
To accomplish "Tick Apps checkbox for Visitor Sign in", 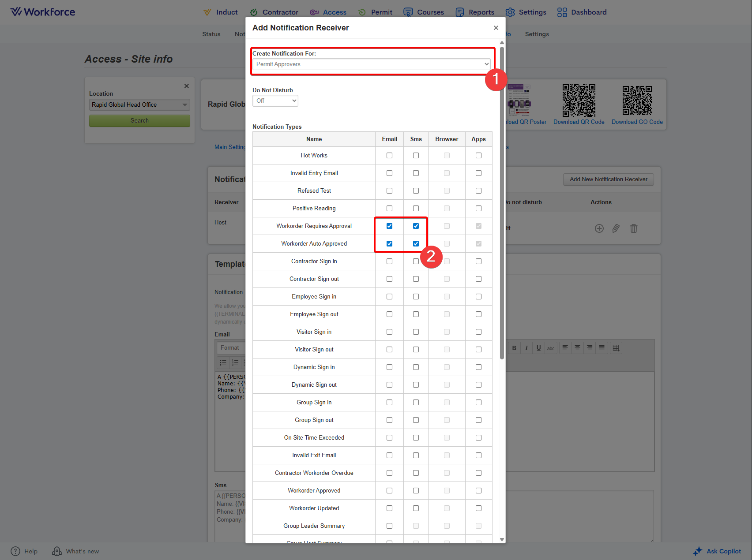I will point(478,332).
